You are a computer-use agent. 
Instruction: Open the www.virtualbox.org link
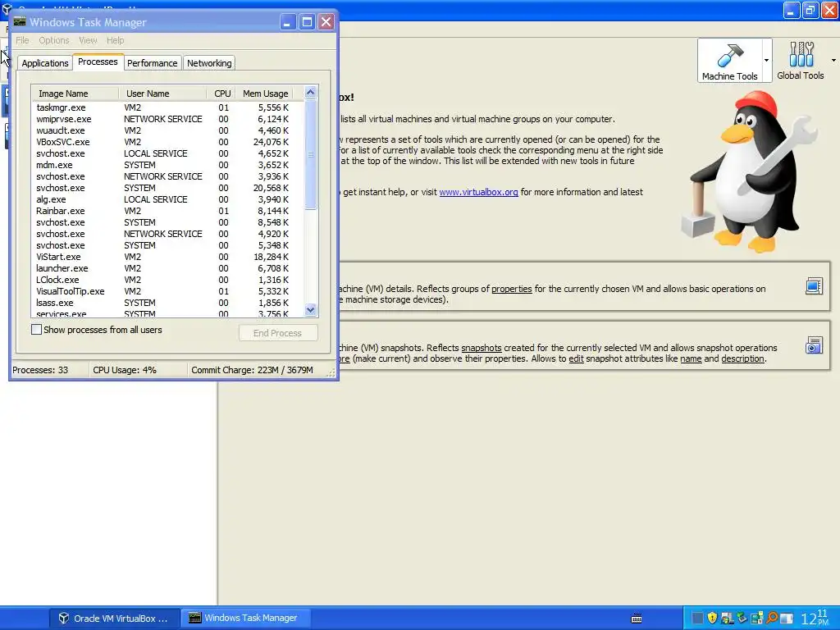[x=478, y=192]
